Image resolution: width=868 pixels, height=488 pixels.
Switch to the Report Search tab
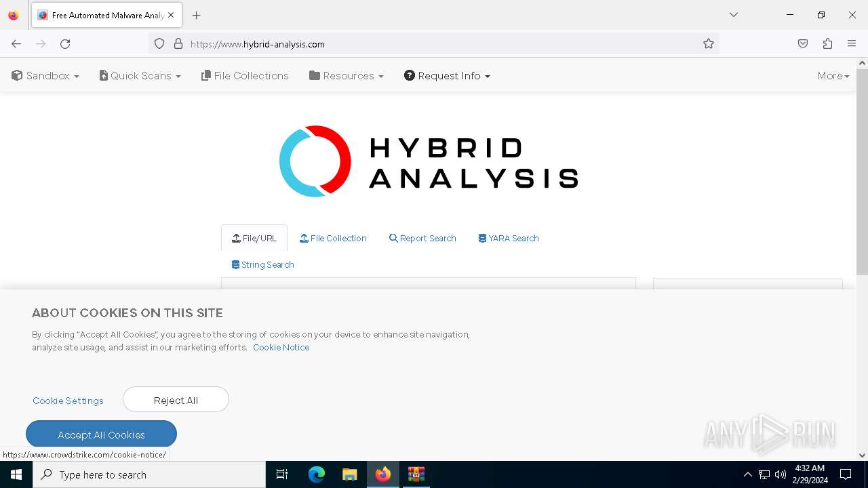click(422, 238)
